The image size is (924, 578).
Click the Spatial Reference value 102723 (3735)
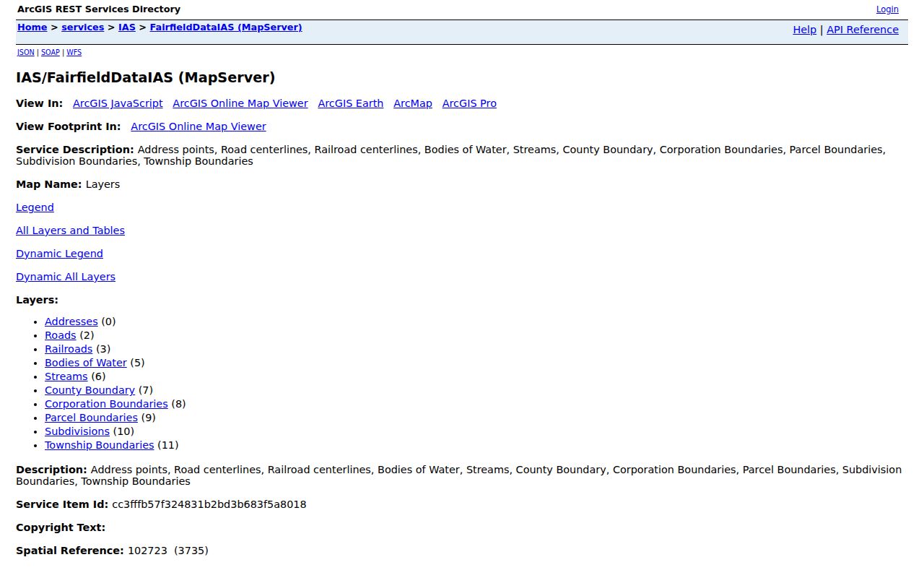click(168, 551)
